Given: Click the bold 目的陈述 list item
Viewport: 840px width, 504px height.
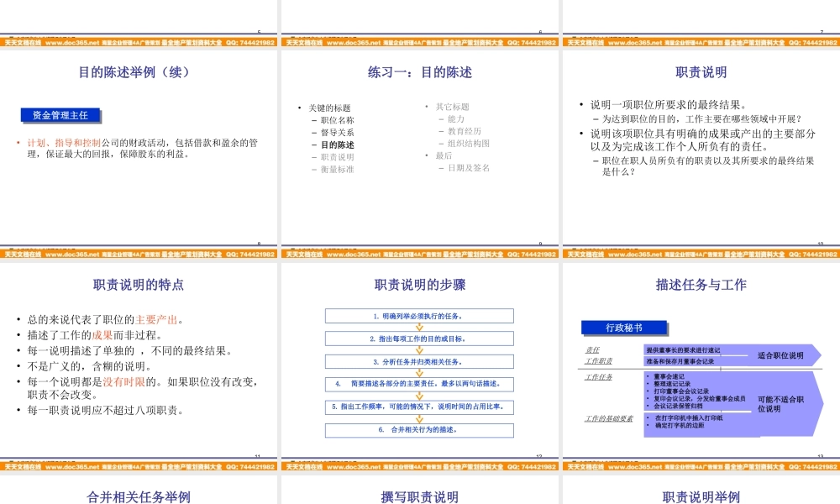Looking at the screenshot, I should pos(338,144).
